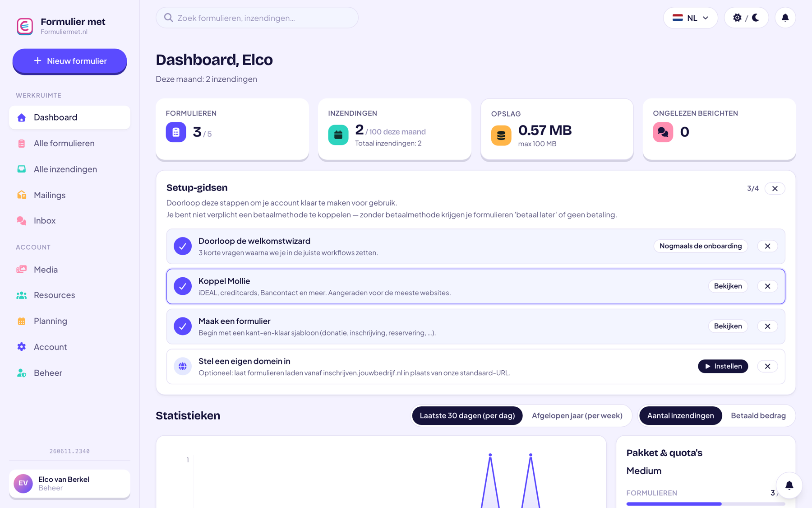The height and width of the screenshot is (508, 812).
Task: Click 'Totaal inzendingen: 2' text
Action: [388, 143]
